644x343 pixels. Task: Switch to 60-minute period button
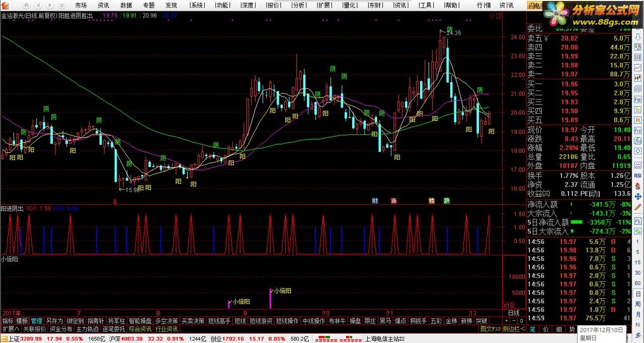coord(637,283)
